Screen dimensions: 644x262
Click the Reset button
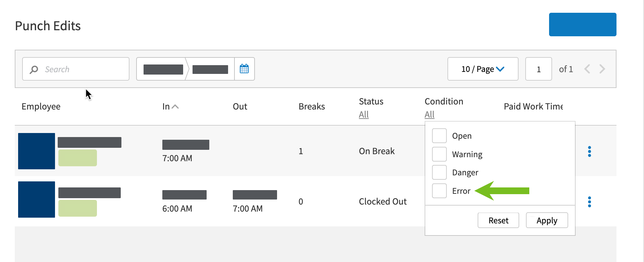pyautogui.click(x=498, y=220)
